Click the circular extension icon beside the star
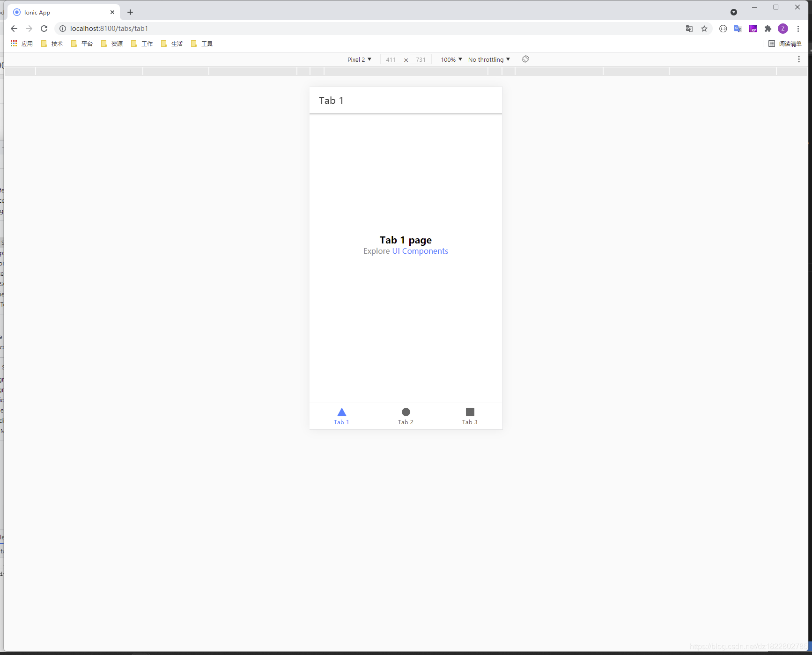 (x=723, y=29)
